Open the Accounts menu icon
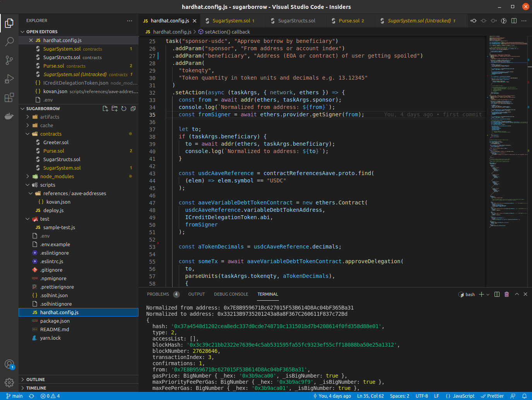 pyautogui.click(x=9, y=364)
